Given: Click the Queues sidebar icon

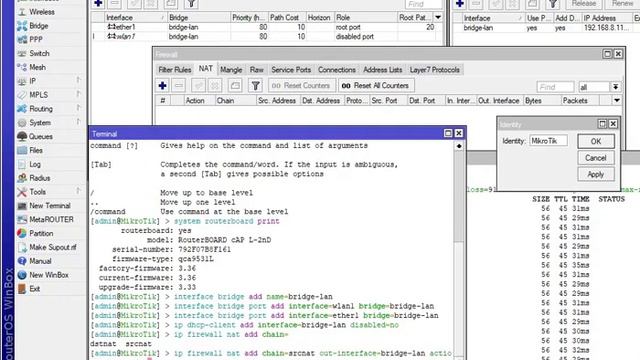Looking at the screenshot, I should pos(22,136).
